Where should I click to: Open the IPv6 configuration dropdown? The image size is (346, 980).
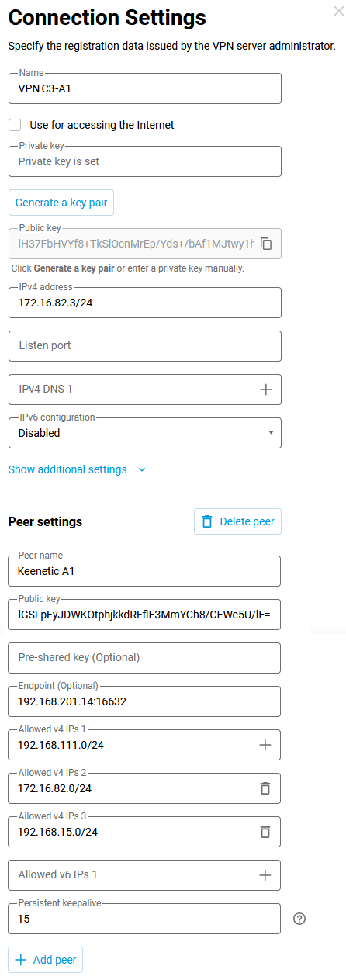[144, 433]
